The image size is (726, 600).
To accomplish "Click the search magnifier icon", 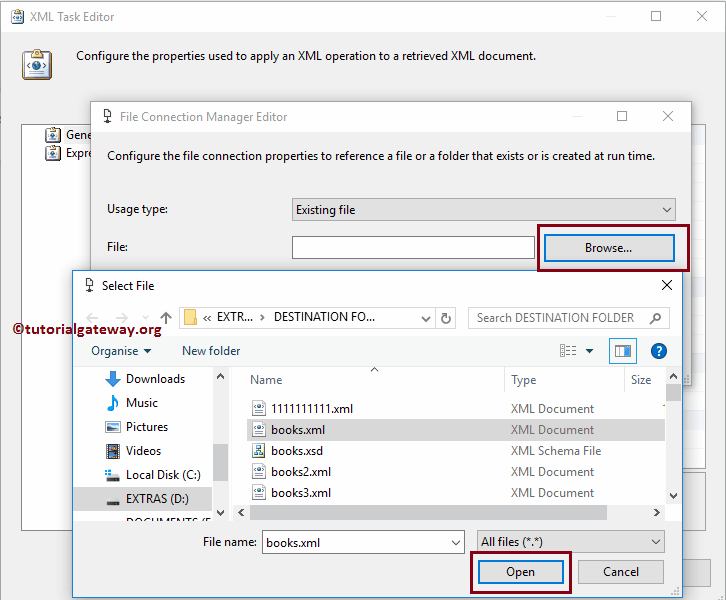I will coord(656,318).
